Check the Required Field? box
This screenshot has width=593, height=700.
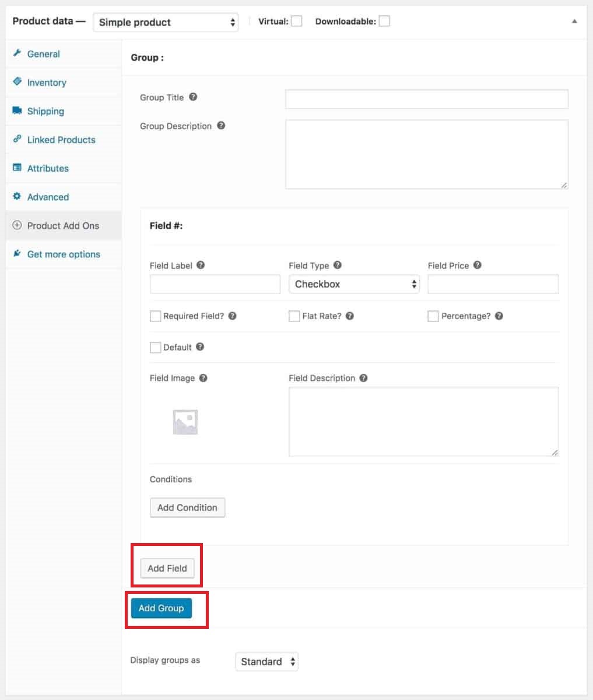155,316
